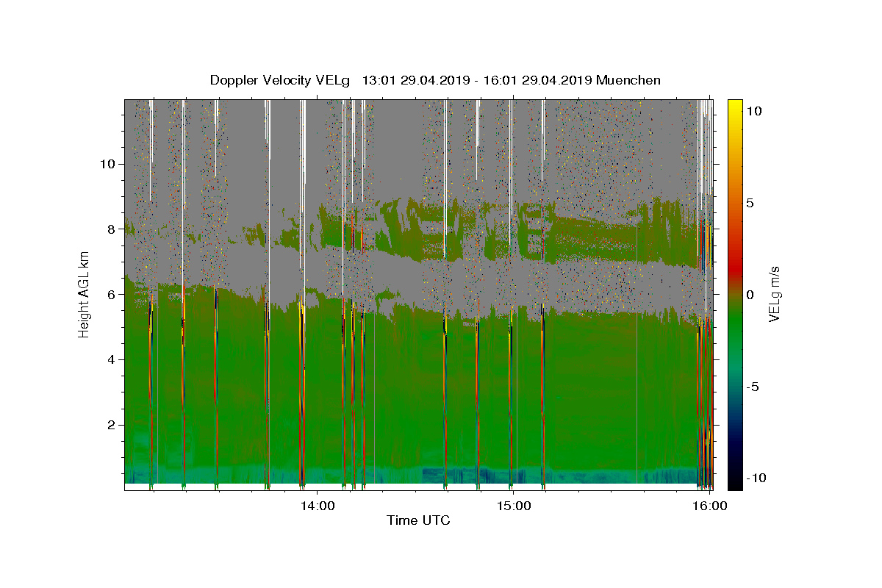Click the yellow top of the colorbar
This screenshot has height=588, width=882.
click(x=735, y=103)
